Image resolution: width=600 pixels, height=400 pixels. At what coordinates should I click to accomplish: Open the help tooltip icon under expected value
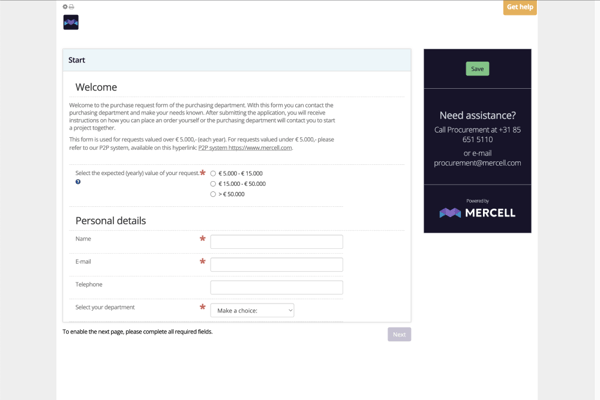78,182
